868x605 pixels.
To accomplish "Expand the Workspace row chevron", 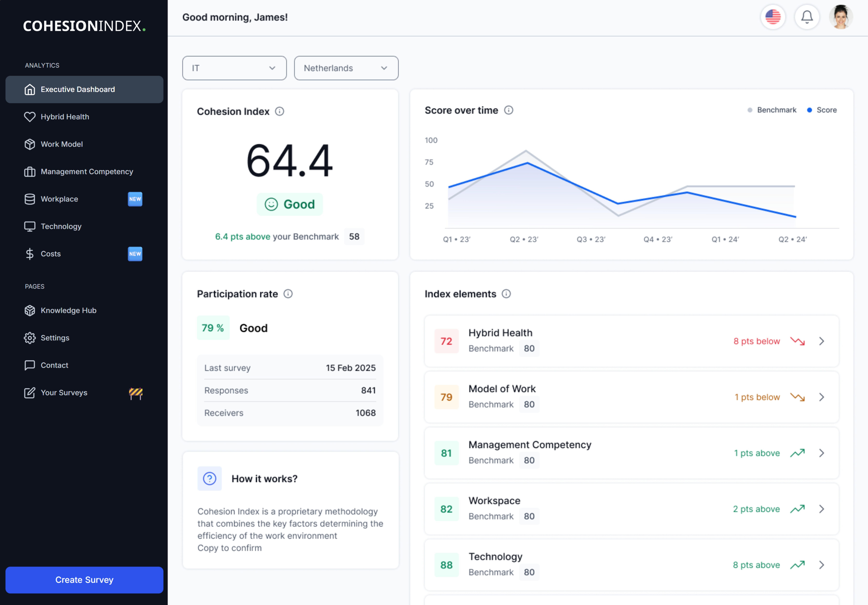I will [x=822, y=509].
